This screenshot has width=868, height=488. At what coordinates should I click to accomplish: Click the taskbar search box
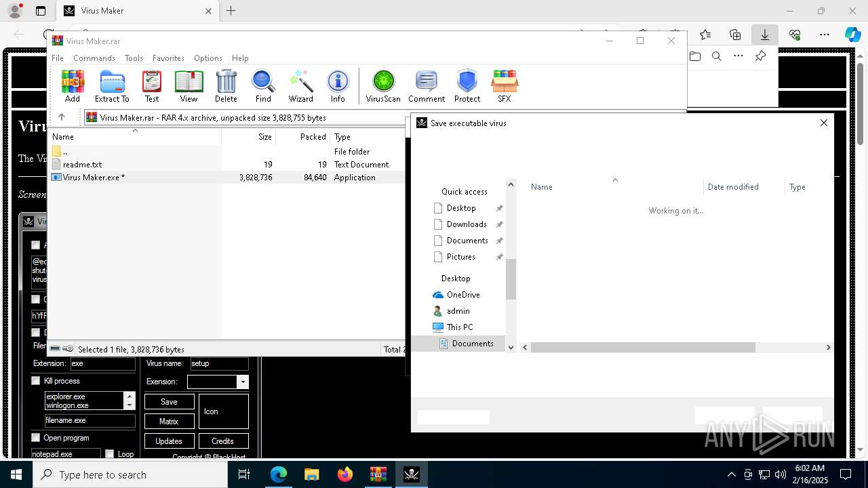130,474
